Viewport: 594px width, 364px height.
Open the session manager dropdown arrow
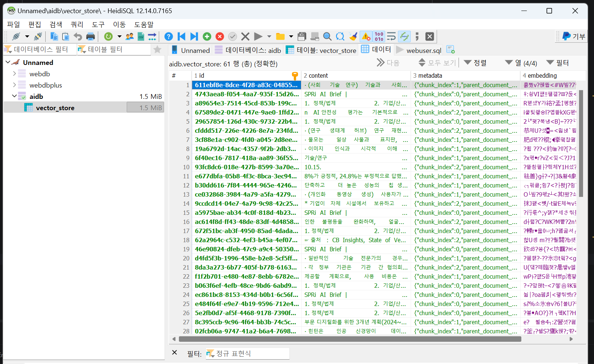27,36
